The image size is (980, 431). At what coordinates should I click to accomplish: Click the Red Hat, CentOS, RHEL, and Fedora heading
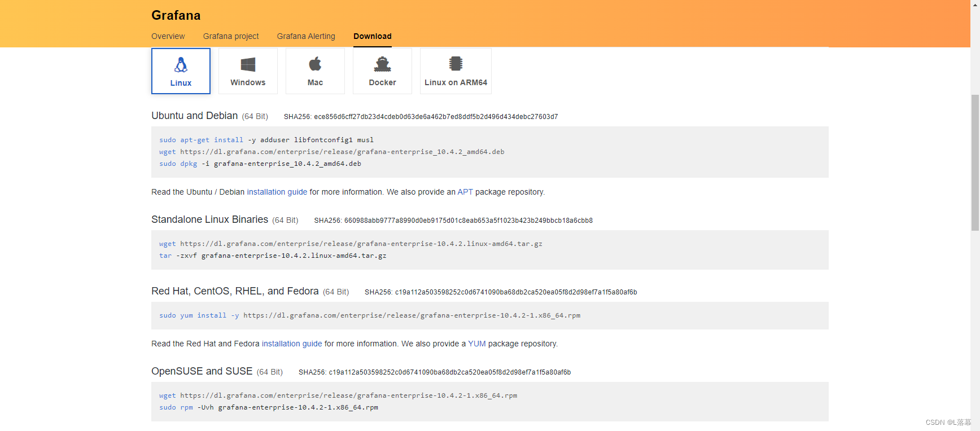pos(235,291)
